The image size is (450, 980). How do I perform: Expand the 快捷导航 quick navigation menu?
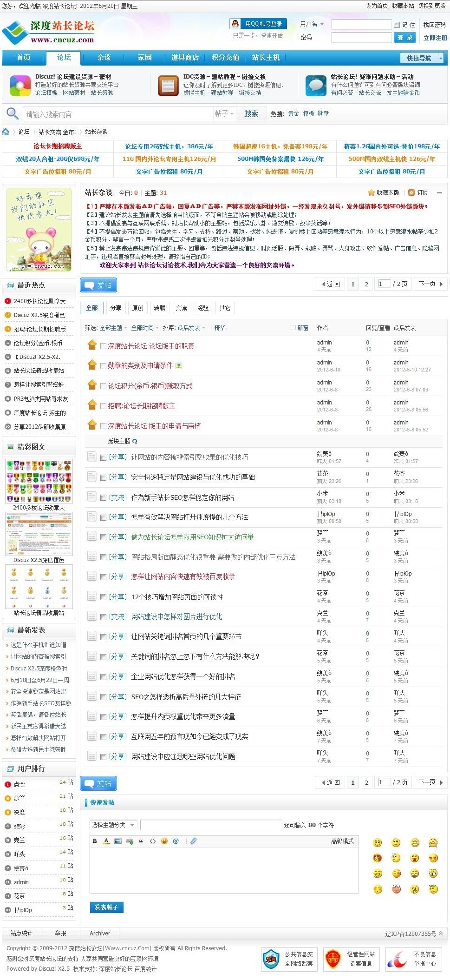click(x=422, y=58)
